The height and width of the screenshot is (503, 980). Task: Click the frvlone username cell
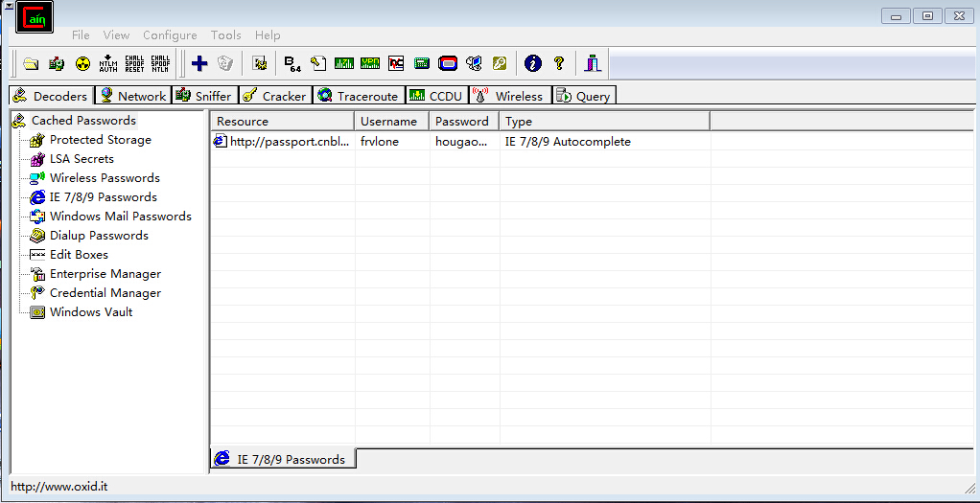click(380, 142)
